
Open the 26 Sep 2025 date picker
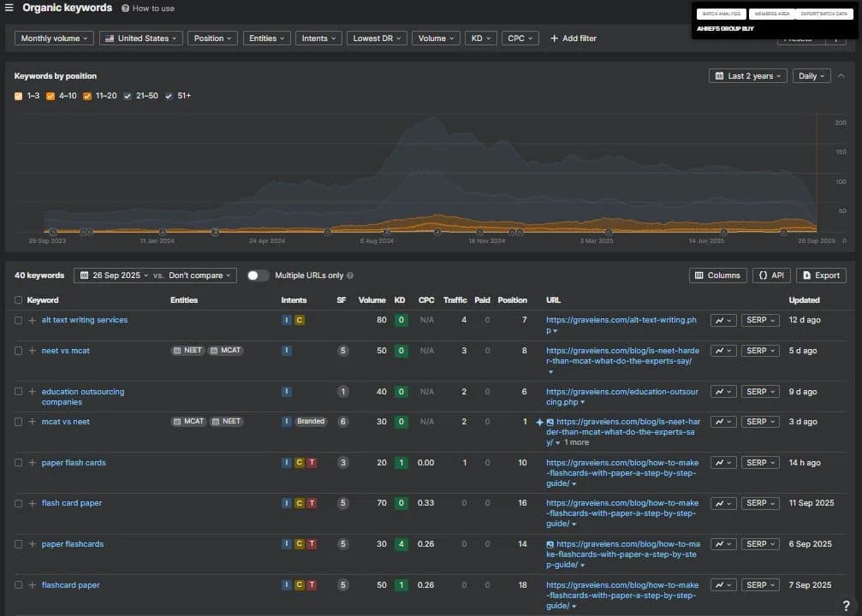tap(115, 275)
